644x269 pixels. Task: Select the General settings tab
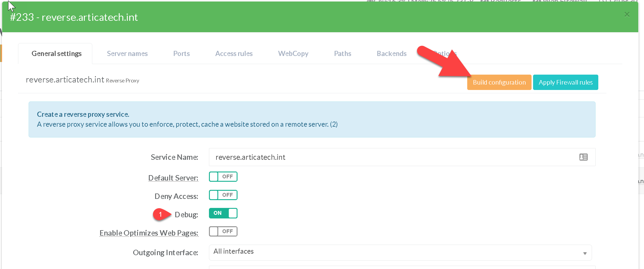57,54
